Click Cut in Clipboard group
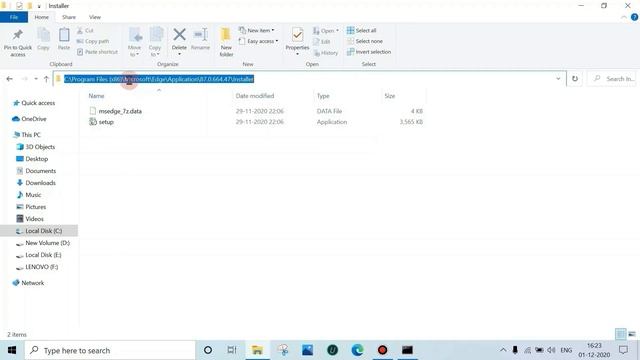The width and height of the screenshot is (640, 360). 85,31
